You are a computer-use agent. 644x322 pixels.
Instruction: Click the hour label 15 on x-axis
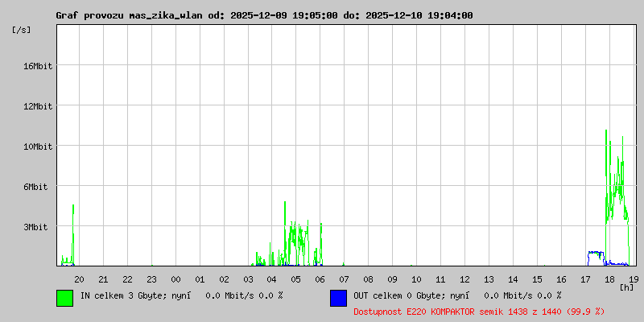pos(537,279)
